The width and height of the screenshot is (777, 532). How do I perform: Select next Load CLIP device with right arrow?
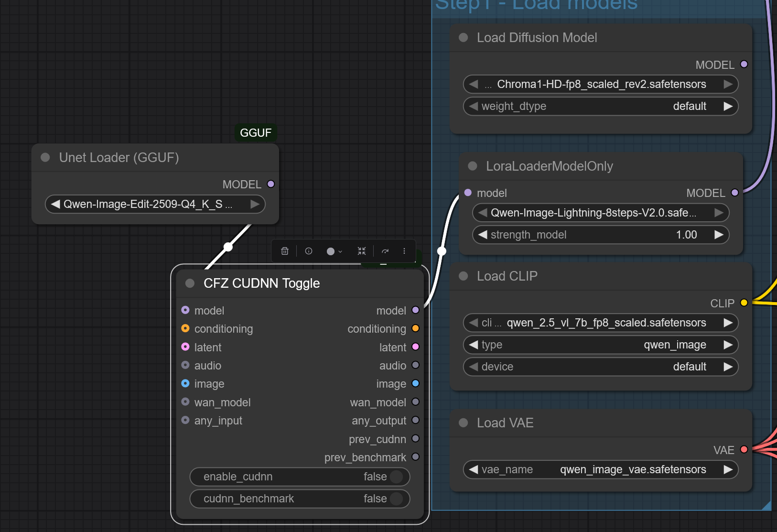pos(728,367)
